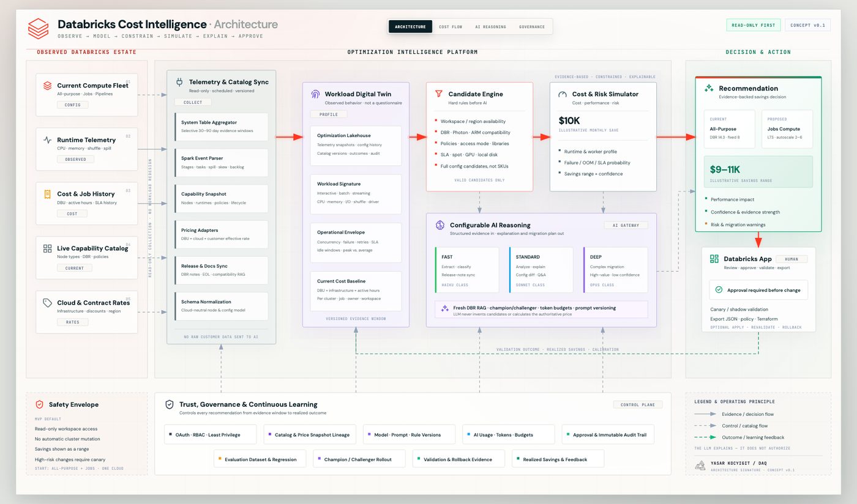Click the CONTROL PLANE badge
857x504 pixels.
pyautogui.click(x=638, y=404)
